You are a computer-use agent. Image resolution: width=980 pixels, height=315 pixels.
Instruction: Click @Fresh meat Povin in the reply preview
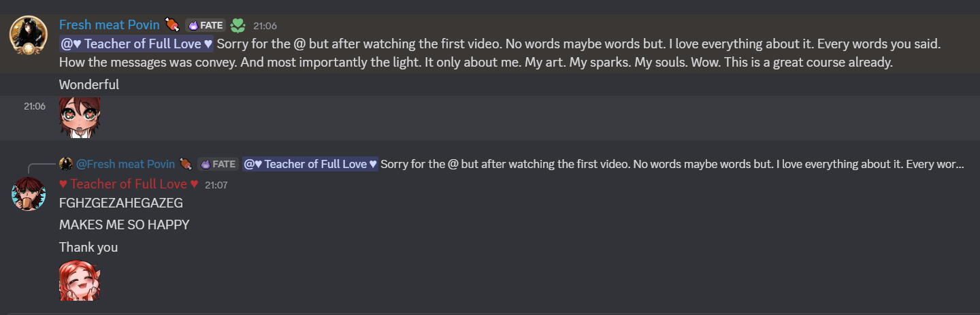pyautogui.click(x=125, y=164)
